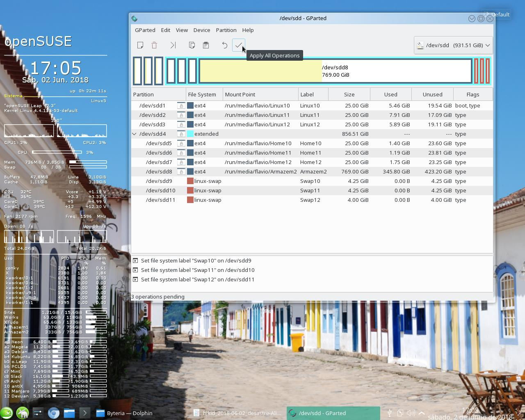
Task: Open the Edit menu
Action: click(166, 30)
